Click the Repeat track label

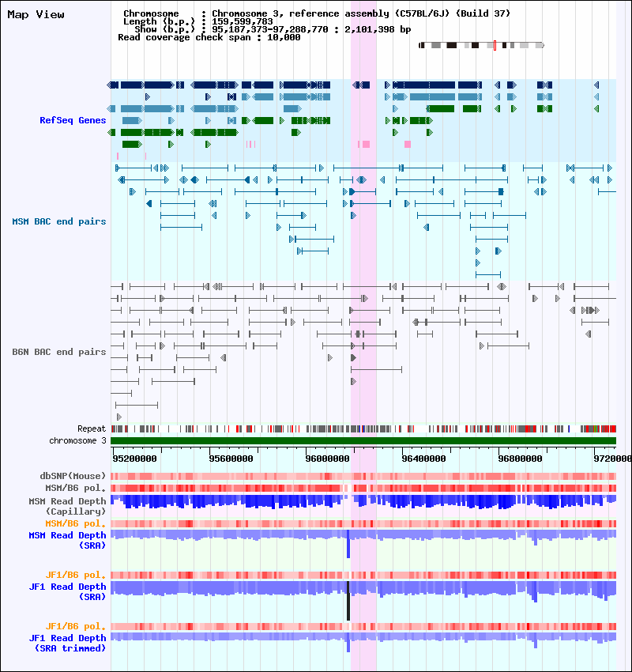pos(92,428)
